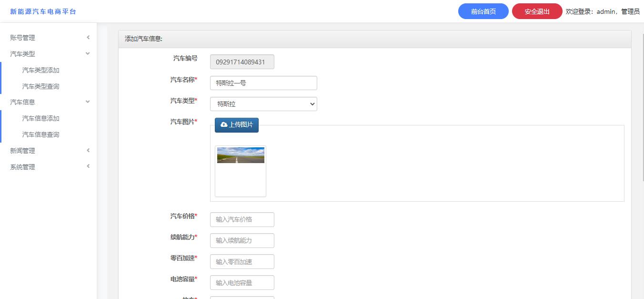Click the cloud upload icon on 上传图片
Image resolution: width=644 pixels, height=299 pixels.
click(x=224, y=125)
